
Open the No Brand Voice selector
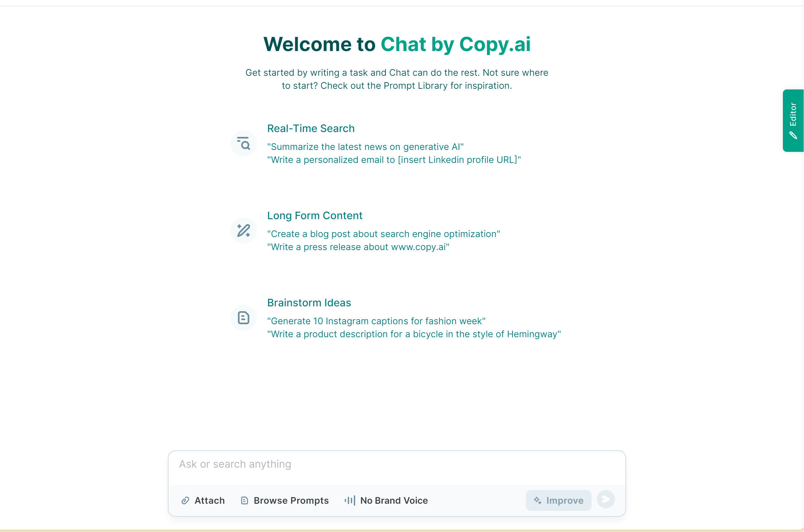394,500
